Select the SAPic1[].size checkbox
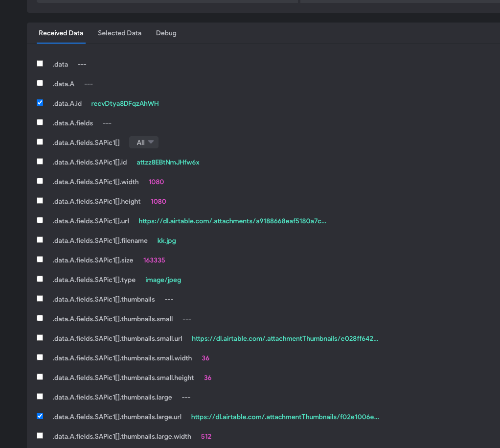 coord(40,259)
